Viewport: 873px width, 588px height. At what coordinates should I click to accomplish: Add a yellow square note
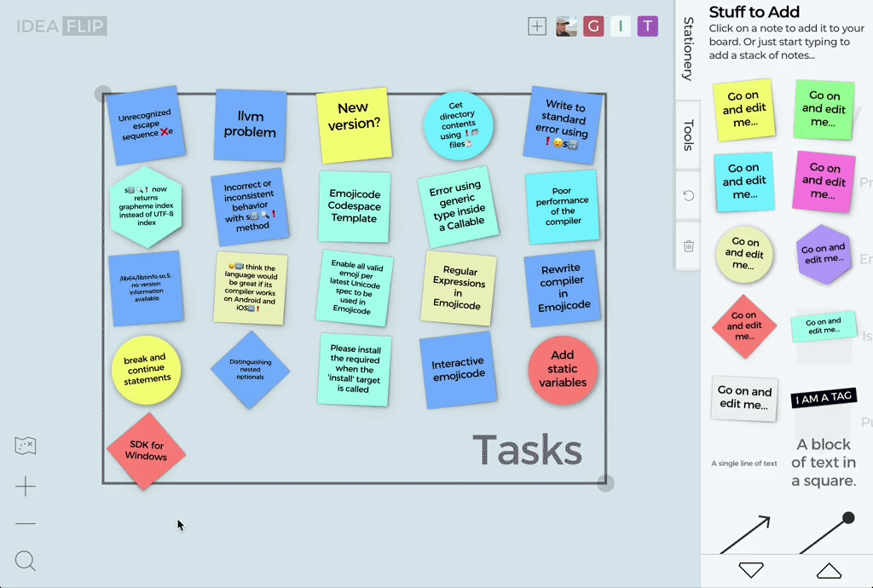click(743, 110)
